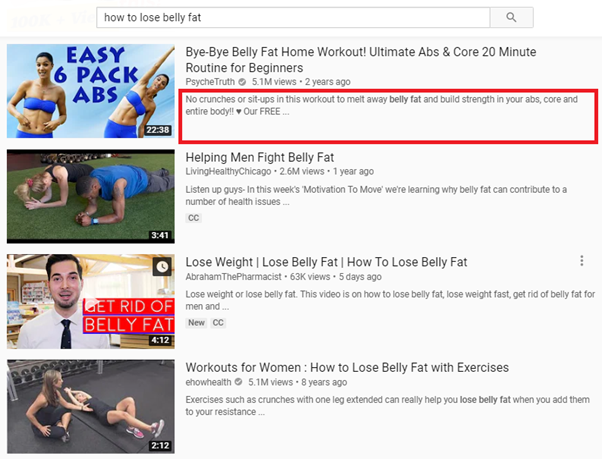
Task: Click the search magnifier button
Action: (511, 17)
